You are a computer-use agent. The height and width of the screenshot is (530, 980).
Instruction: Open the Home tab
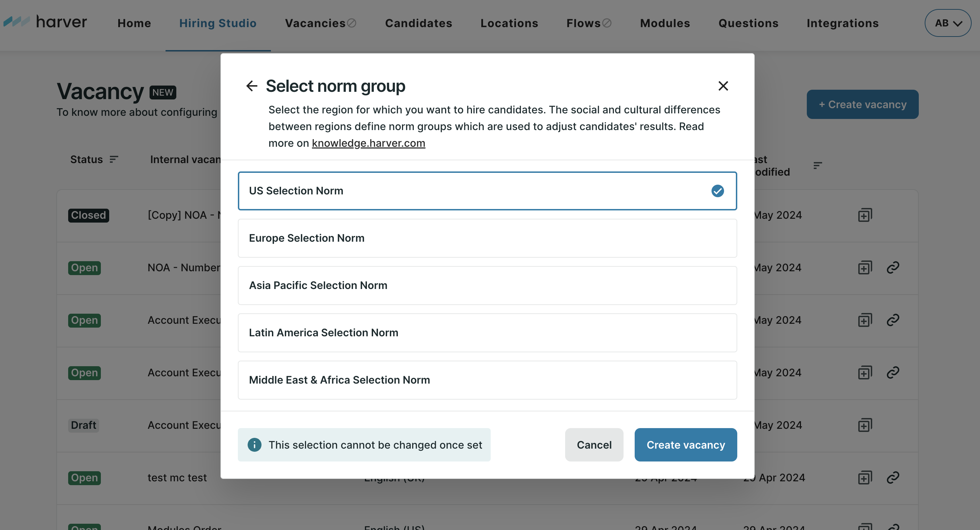(134, 23)
